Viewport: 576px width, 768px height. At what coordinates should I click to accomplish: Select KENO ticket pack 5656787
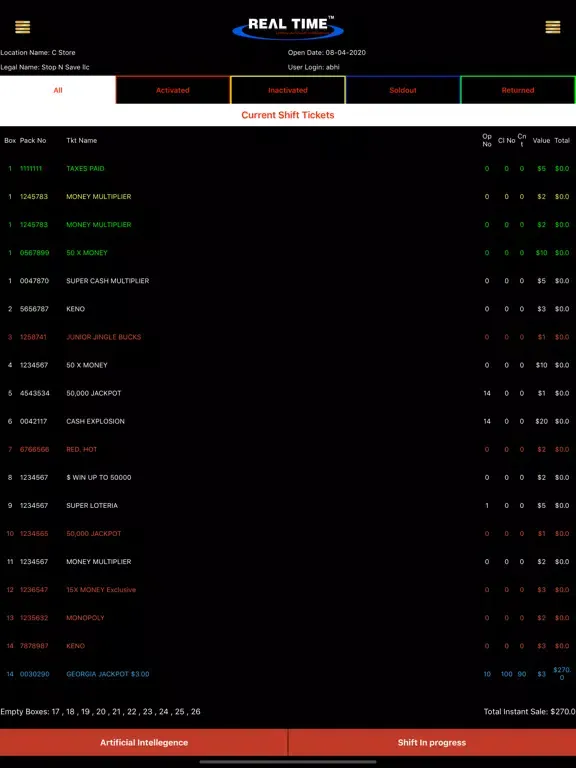click(288, 309)
